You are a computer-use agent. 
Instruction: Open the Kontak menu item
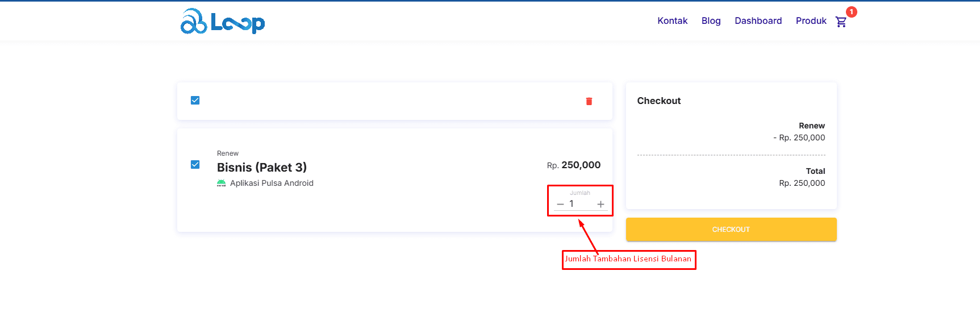(x=672, y=21)
